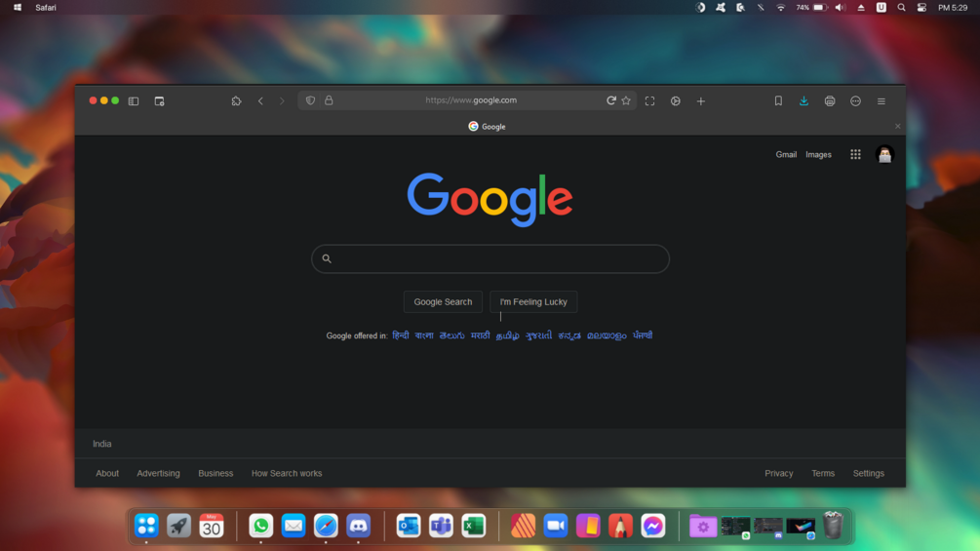The height and width of the screenshot is (551, 980).
Task: Open the Advertising footer link
Action: (158, 474)
